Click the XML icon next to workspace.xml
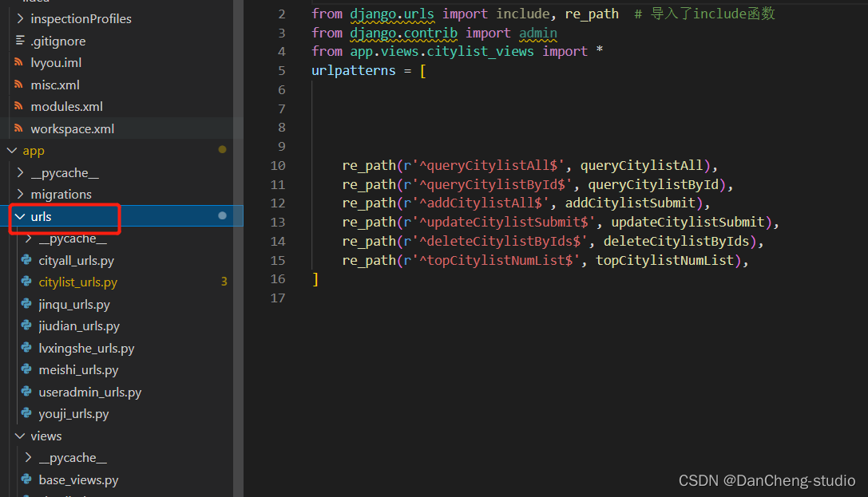Image resolution: width=868 pixels, height=497 pixels. (x=18, y=129)
